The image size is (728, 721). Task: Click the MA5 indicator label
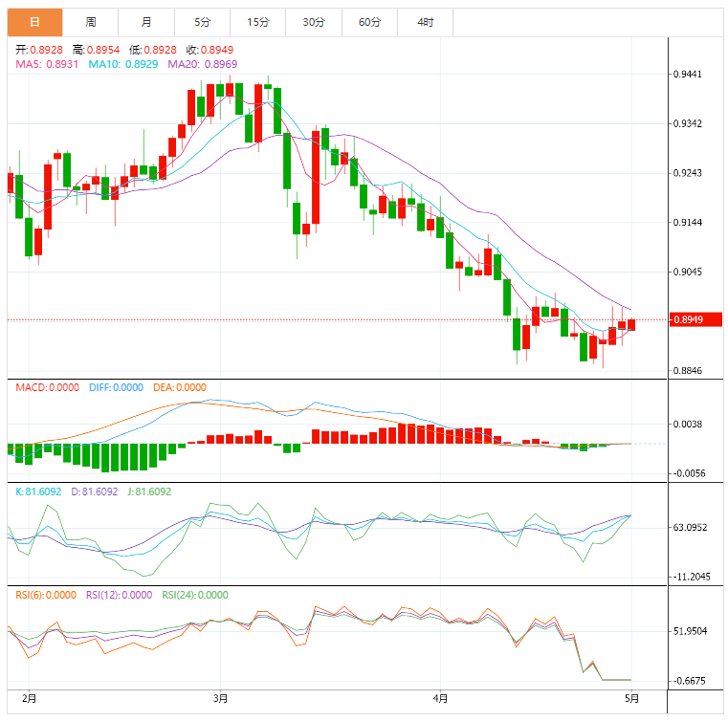pyautogui.click(x=47, y=64)
